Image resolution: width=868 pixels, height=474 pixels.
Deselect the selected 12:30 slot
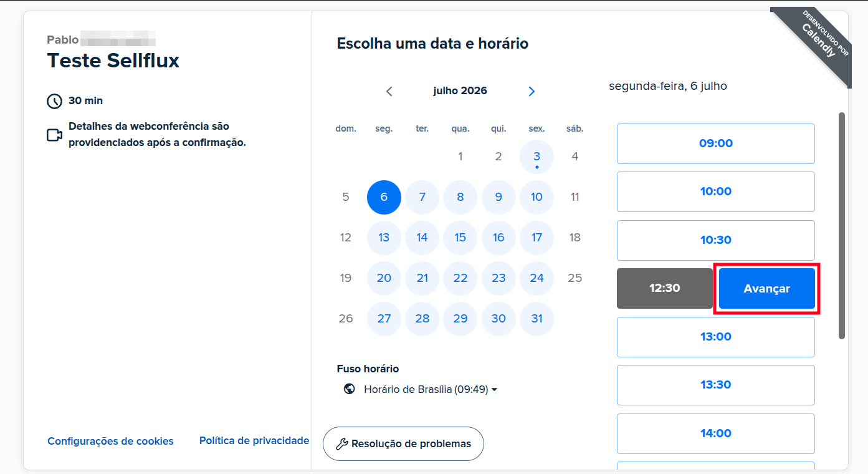[665, 289]
